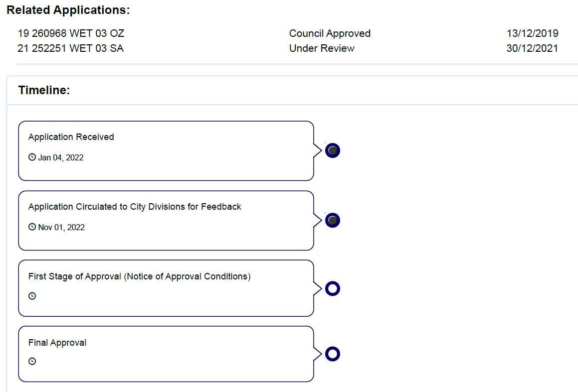Open related application 19 260968 WET 03 OZ
This screenshot has width=578, height=392.
click(x=71, y=33)
